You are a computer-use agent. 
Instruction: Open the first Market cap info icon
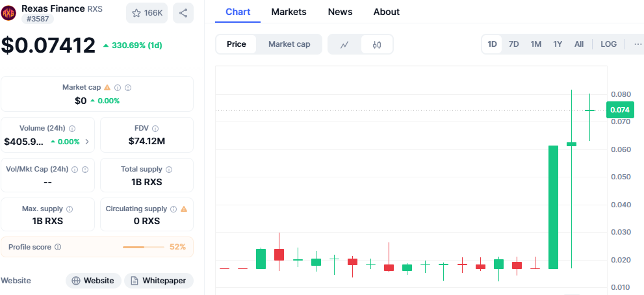(x=118, y=88)
